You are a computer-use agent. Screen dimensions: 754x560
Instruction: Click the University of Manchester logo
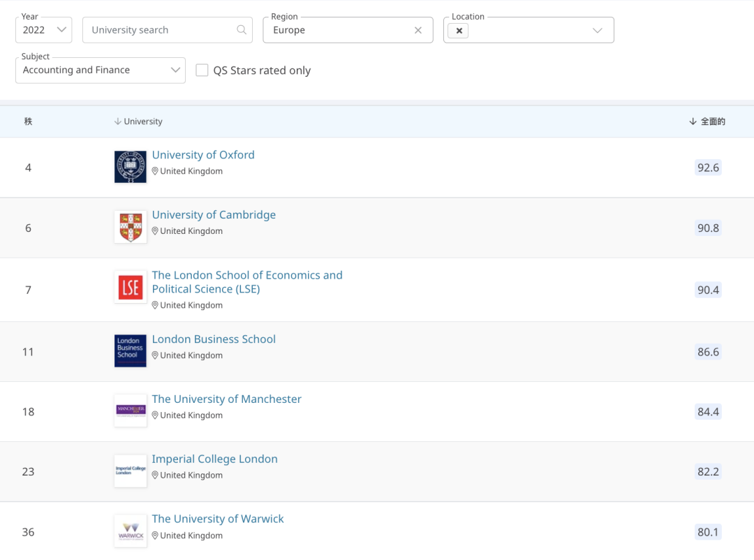(x=131, y=411)
